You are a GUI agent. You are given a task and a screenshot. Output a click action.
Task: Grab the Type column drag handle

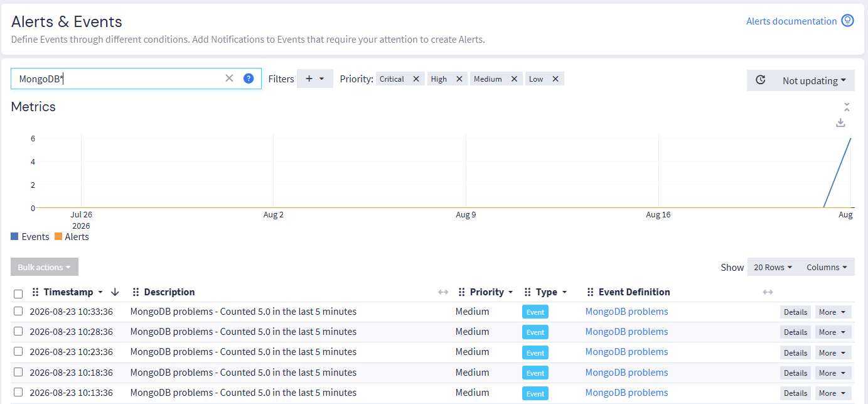point(528,292)
